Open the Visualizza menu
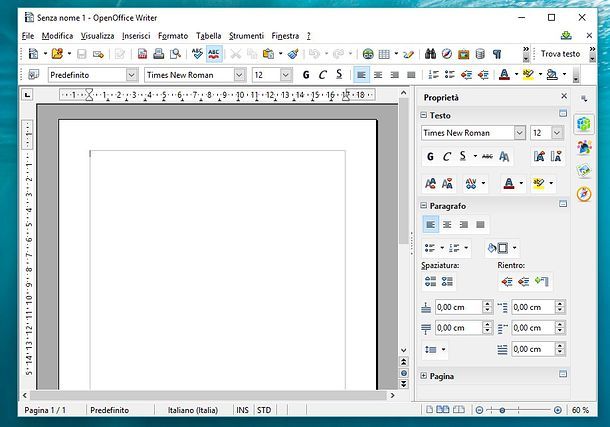The height and width of the screenshot is (427, 610). coord(97,36)
